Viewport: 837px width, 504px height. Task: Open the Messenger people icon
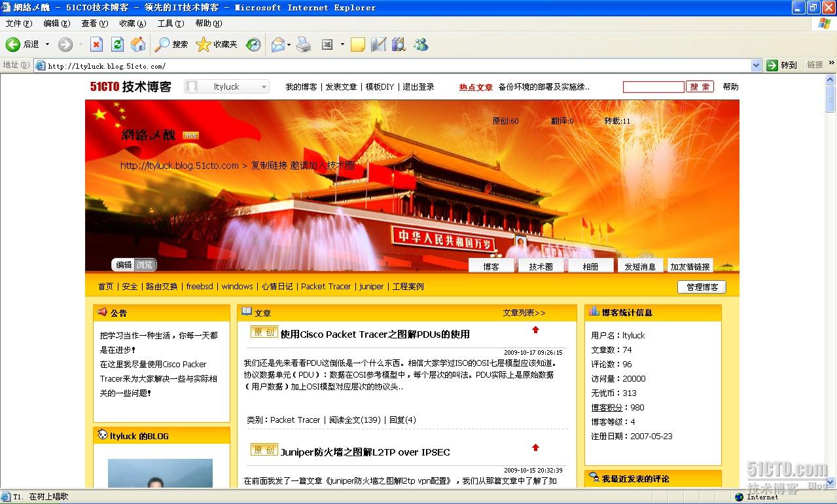[421, 45]
